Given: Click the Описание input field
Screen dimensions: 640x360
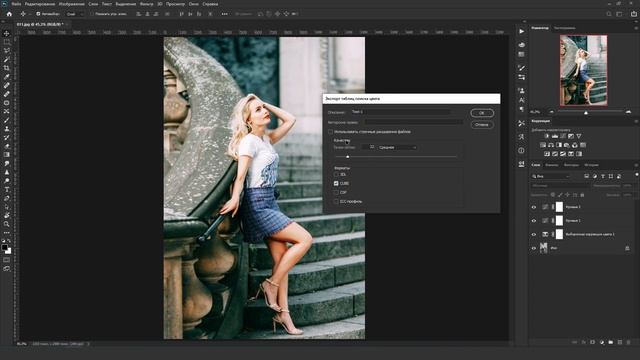Looking at the screenshot, I should [401, 112].
